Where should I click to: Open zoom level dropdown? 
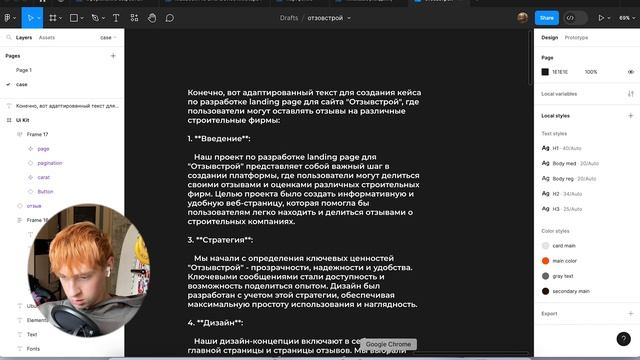pos(627,18)
